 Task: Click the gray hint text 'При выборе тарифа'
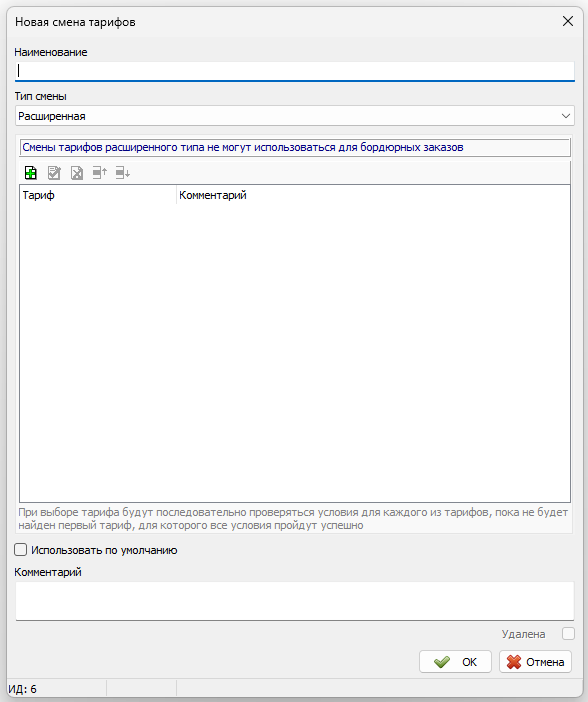(x=293, y=518)
